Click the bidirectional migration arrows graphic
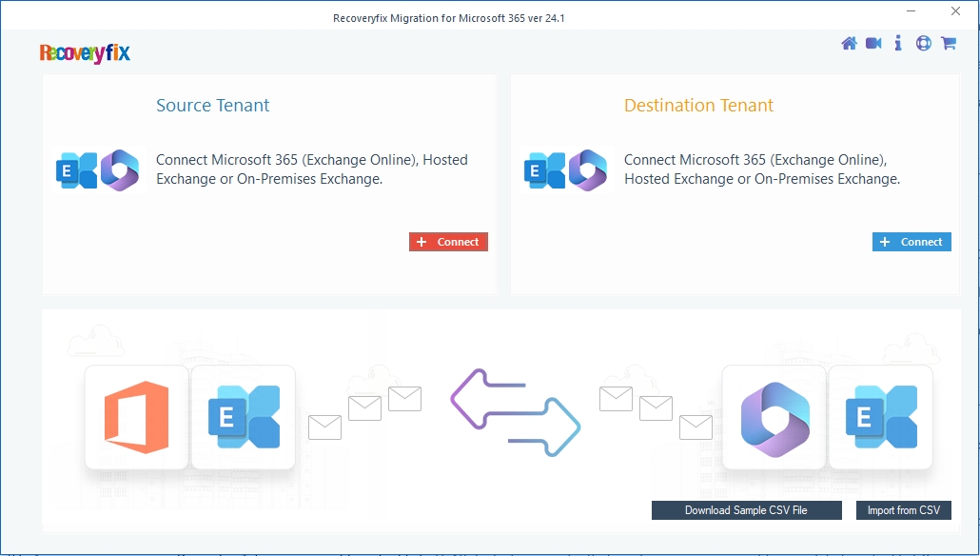The width and height of the screenshot is (980, 556). click(x=515, y=413)
